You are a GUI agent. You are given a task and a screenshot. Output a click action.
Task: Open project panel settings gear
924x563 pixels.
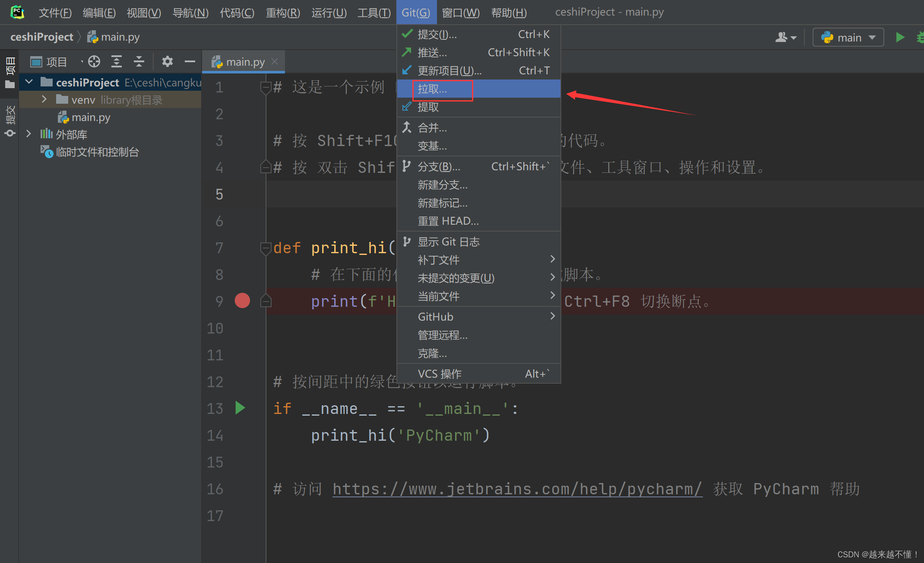168,62
